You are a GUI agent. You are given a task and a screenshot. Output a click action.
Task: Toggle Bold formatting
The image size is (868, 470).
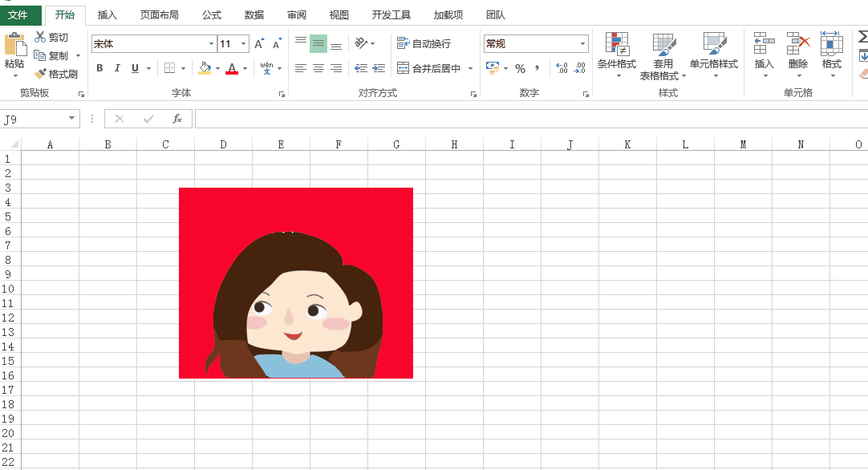tap(99, 68)
